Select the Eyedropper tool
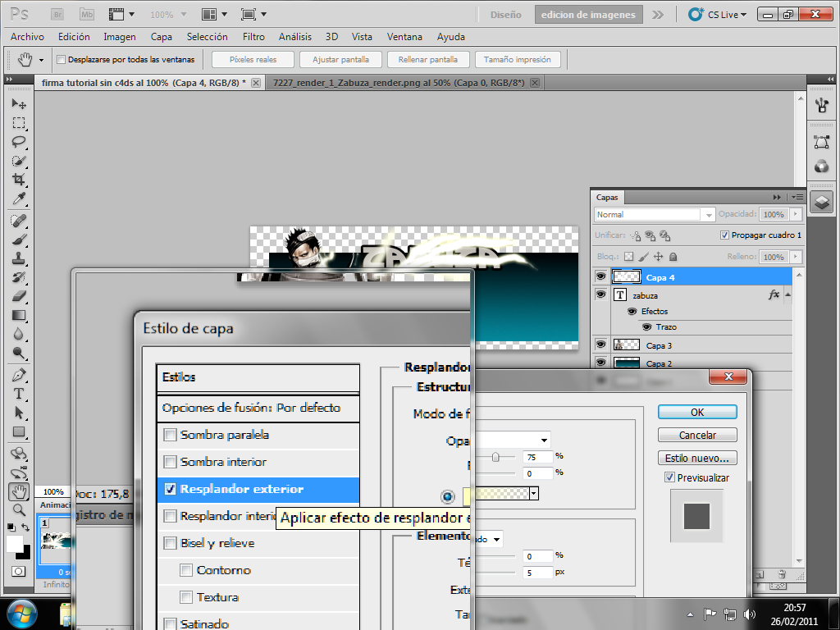840x630 pixels. (19, 199)
